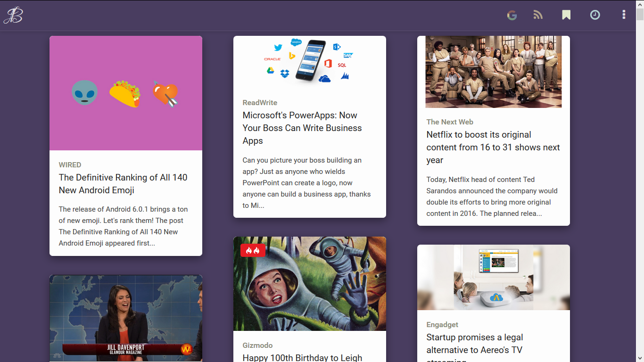Viewport: 644px width, 362px height.
Task: View saved articles via the bookmark icon
Action: click(566, 15)
